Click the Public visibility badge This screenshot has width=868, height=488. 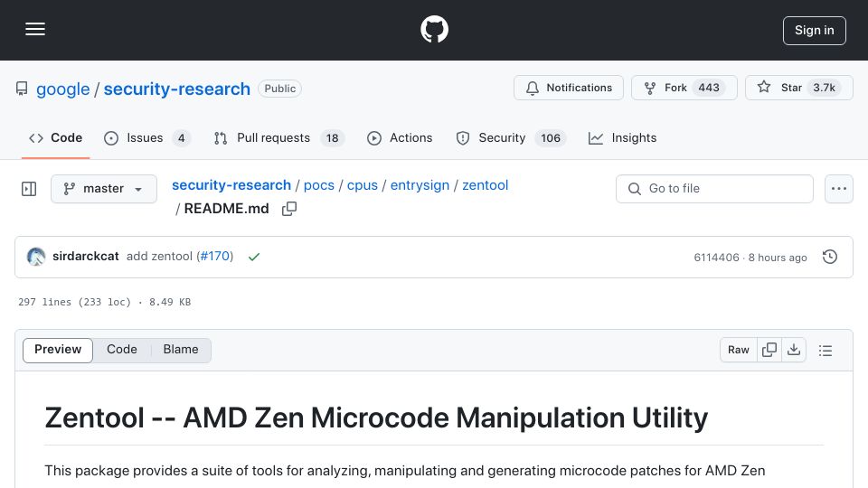[279, 89]
